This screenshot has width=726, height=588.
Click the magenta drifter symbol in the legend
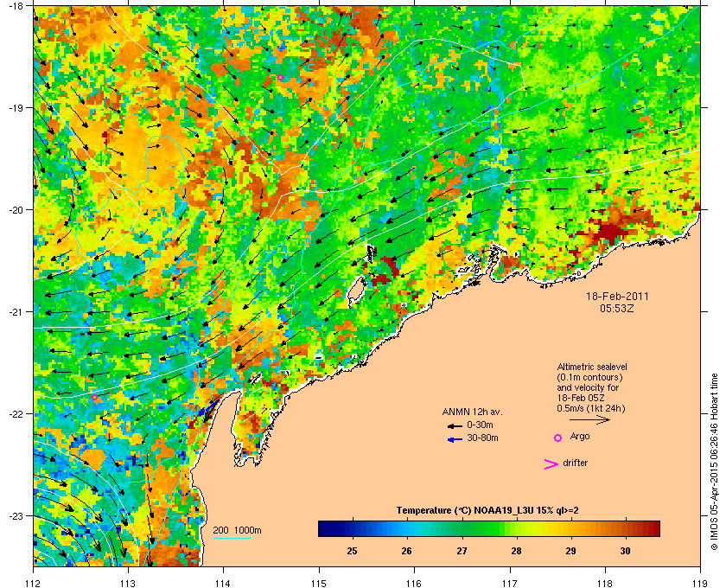click(551, 464)
